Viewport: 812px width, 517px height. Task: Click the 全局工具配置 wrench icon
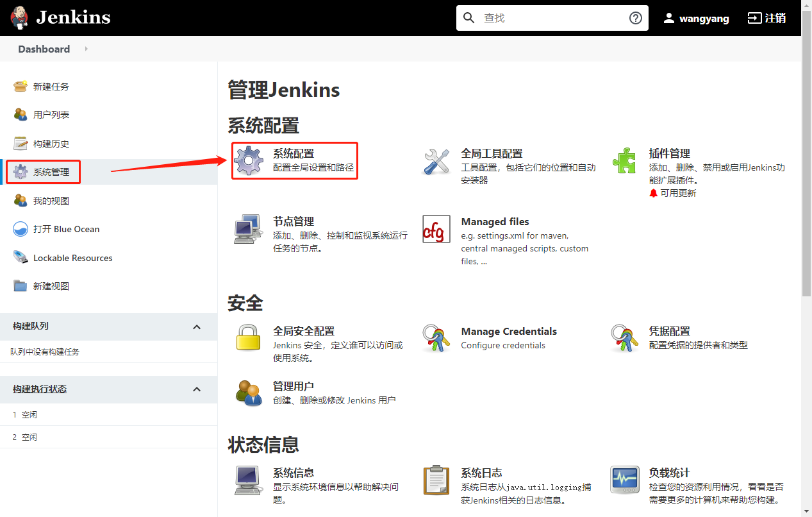point(436,161)
